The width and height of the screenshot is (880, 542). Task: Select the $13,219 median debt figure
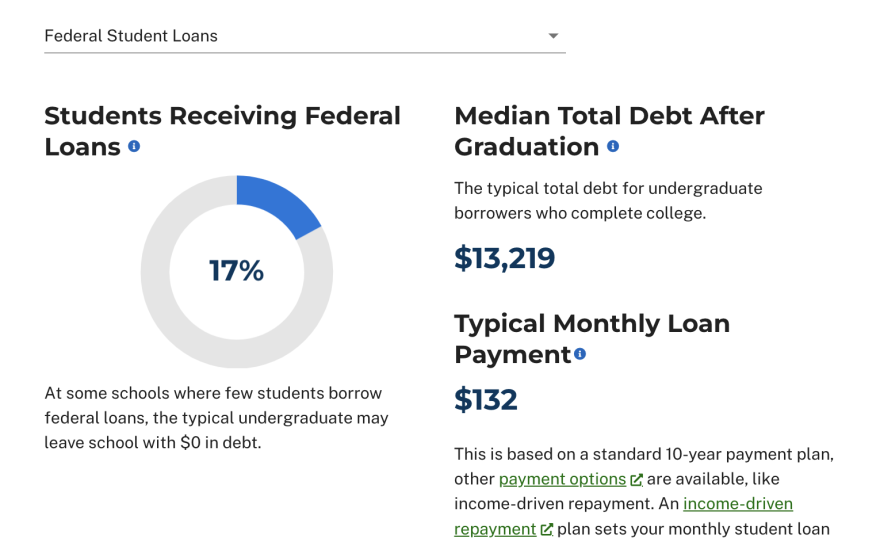click(504, 258)
